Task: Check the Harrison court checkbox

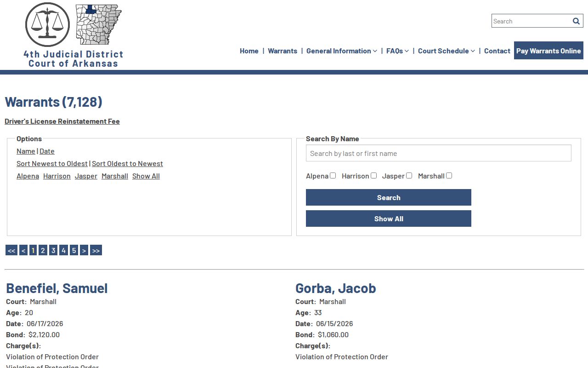Action: [374, 175]
